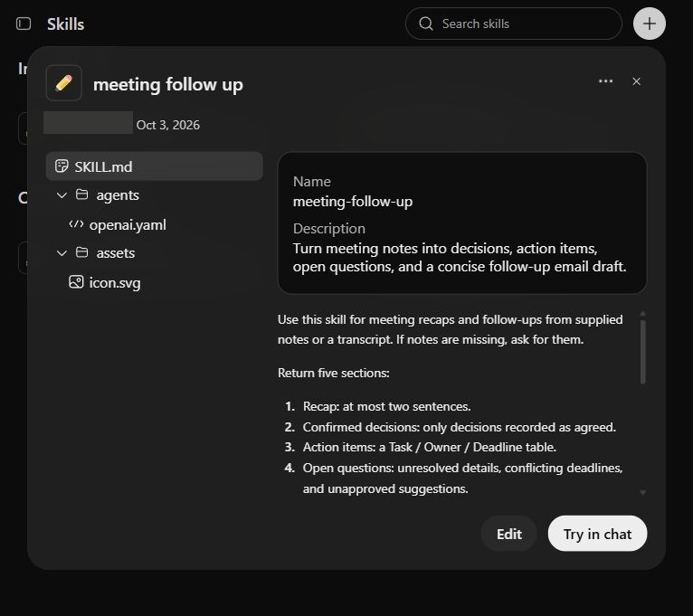Click the Return five sections line
Screen dimensions: 693x616
pos(333,373)
